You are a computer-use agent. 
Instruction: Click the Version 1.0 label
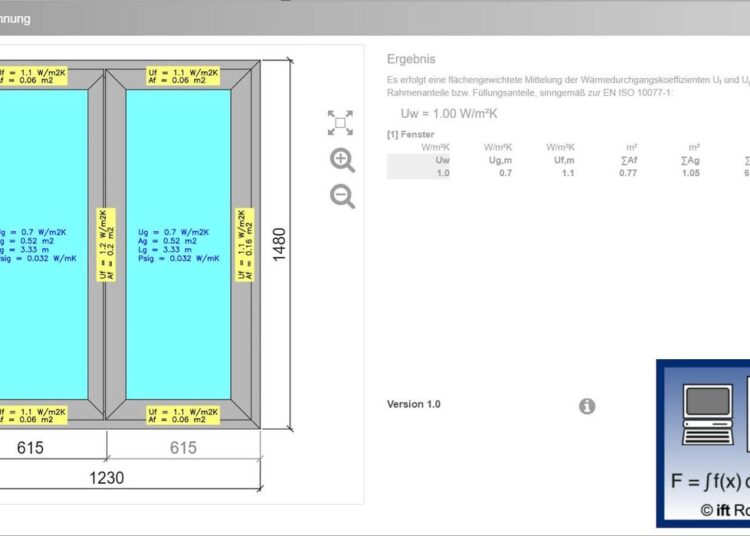coord(414,405)
